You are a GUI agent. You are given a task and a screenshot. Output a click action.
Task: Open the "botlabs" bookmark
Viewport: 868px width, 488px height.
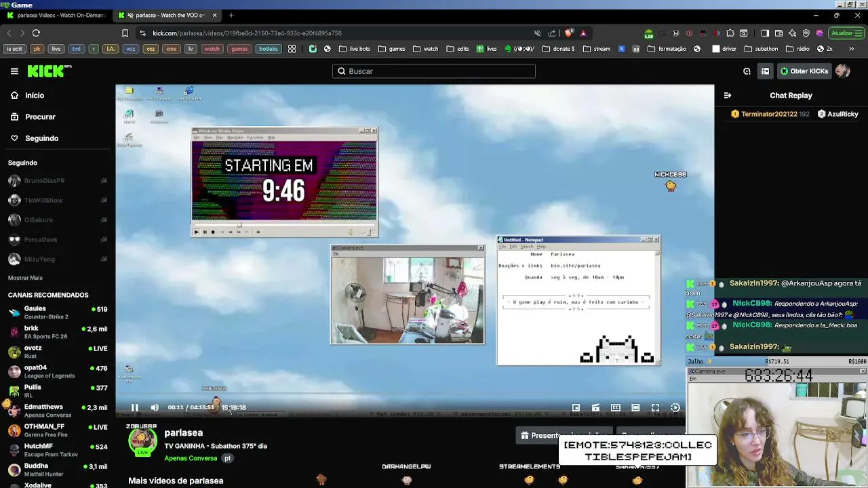pyautogui.click(x=269, y=49)
